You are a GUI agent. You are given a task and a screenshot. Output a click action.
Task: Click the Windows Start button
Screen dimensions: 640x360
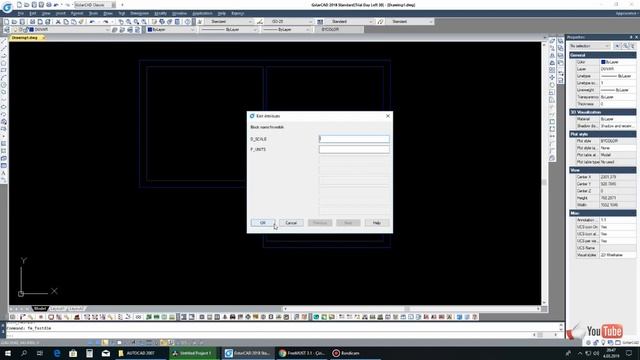(x=8, y=353)
